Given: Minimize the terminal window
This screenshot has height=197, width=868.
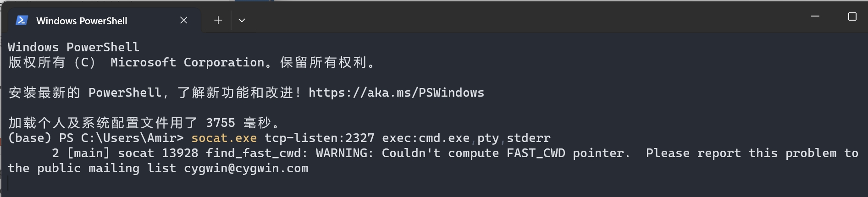Looking at the screenshot, I should [x=815, y=16].
